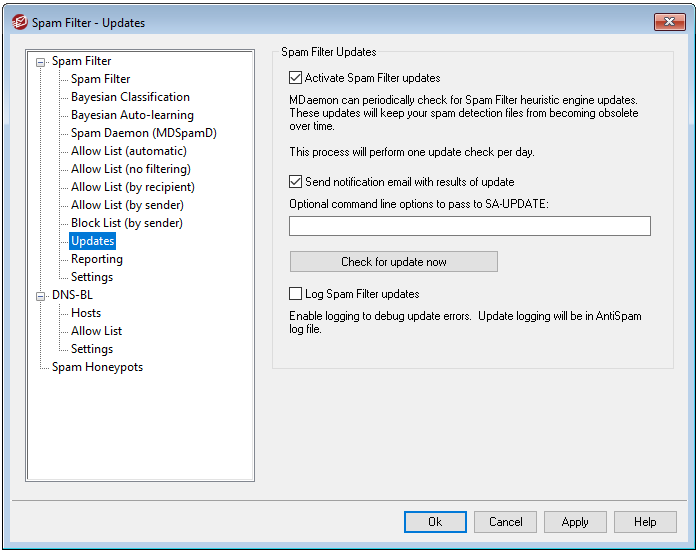
Task: Enable Log Spam Filter updates checkbox
Action: (x=296, y=294)
